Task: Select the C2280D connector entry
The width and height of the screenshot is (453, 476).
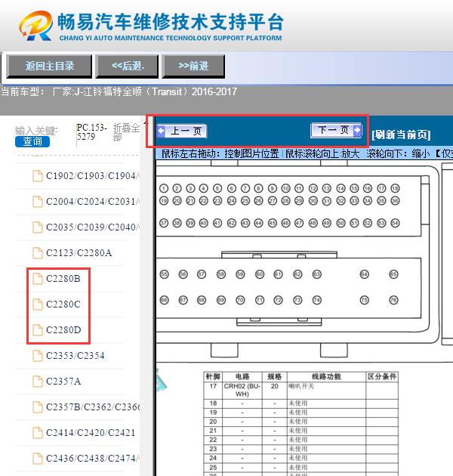Action: 63,330
